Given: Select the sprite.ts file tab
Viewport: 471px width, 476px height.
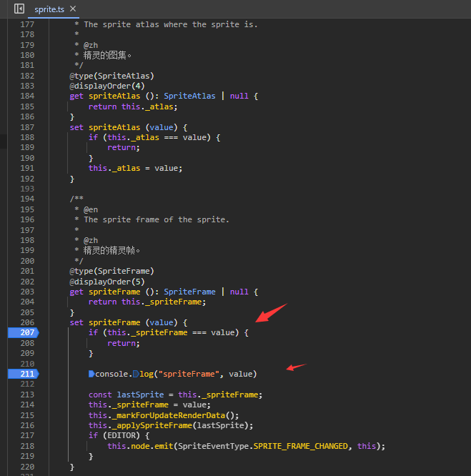Looking at the screenshot, I should pos(49,9).
